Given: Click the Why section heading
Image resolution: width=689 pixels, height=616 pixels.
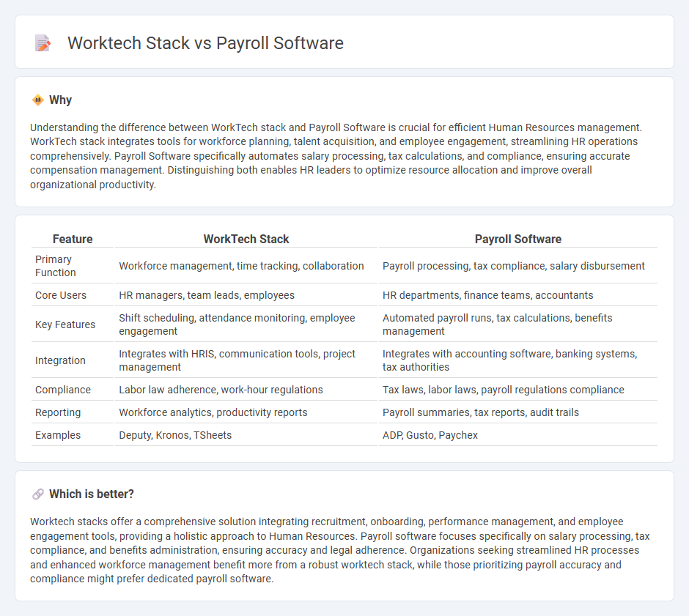Looking at the screenshot, I should 60,100.
